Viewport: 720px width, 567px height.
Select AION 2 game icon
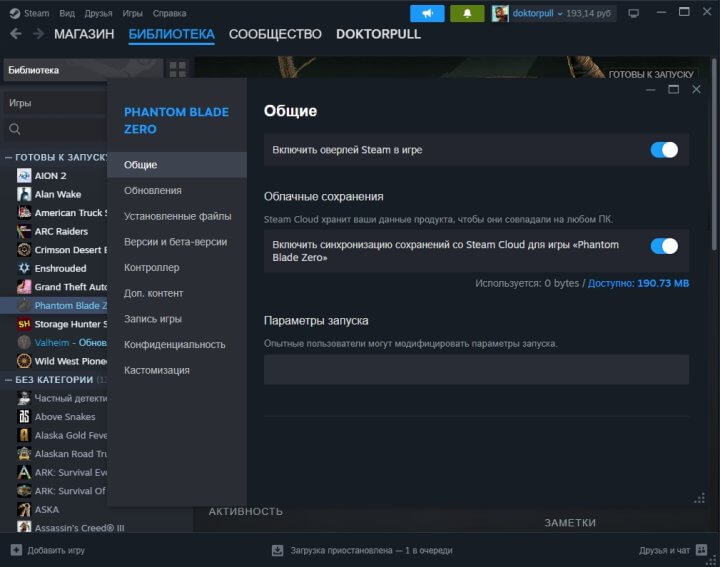tap(24, 175)
